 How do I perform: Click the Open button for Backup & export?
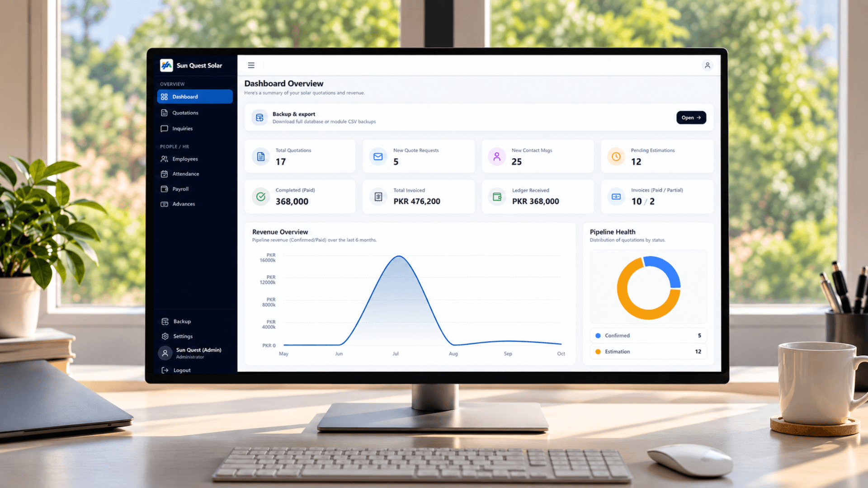click(x=691, y=117)
